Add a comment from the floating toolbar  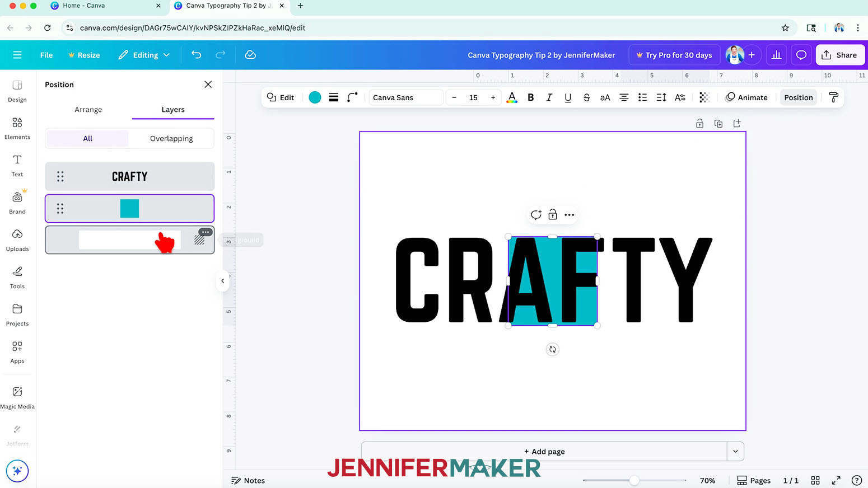pyautogui.click(x=536, y=215)
